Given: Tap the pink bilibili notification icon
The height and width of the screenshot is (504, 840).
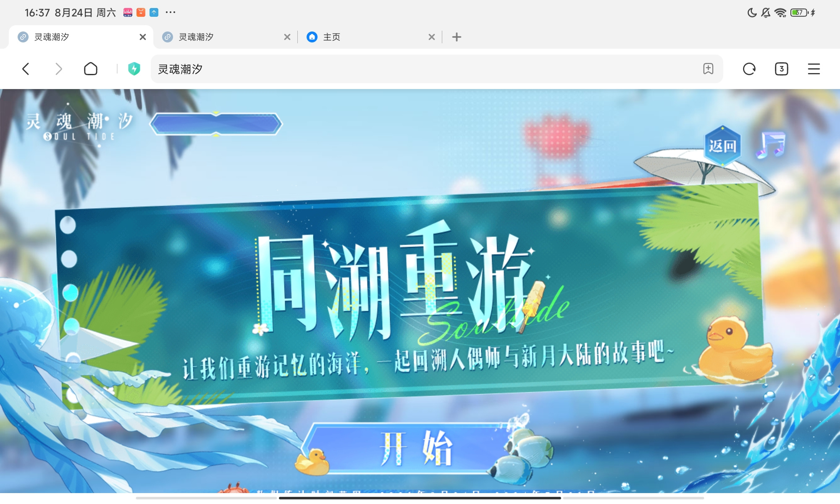Looking at the screenshot, I should click(x=128, y=12).
